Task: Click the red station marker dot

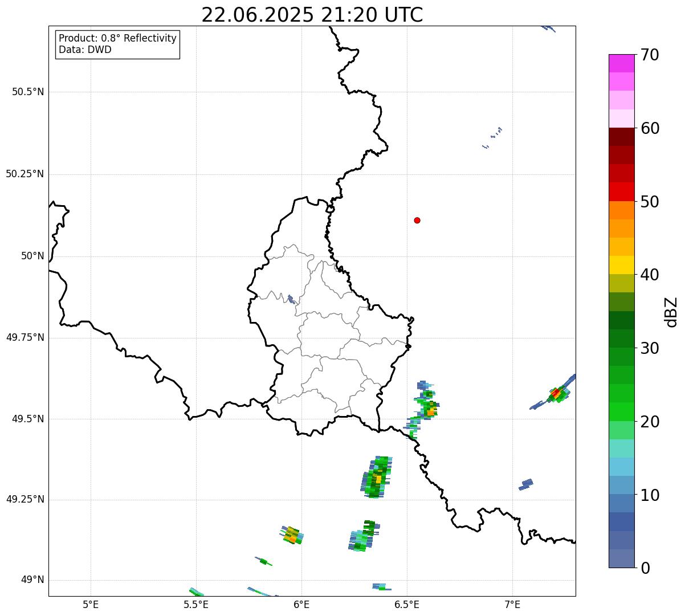Action: click(x=417, y=220)
